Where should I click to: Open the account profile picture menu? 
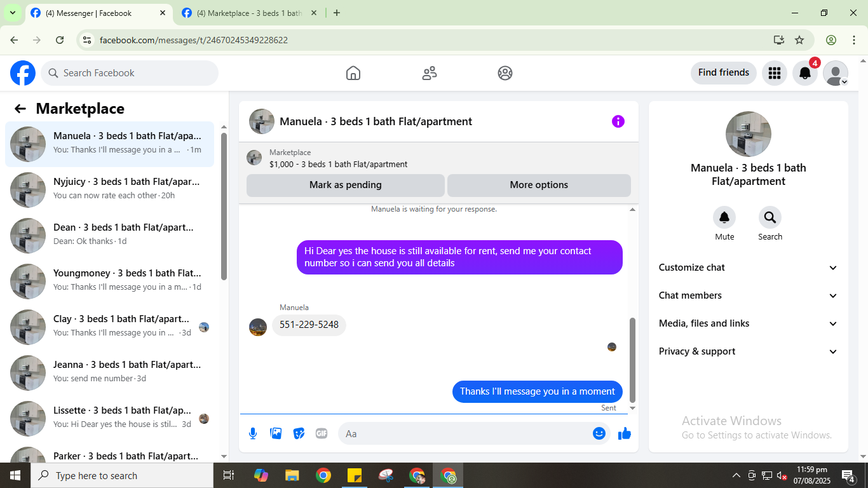pyautogui.click(x=836, y=73)
